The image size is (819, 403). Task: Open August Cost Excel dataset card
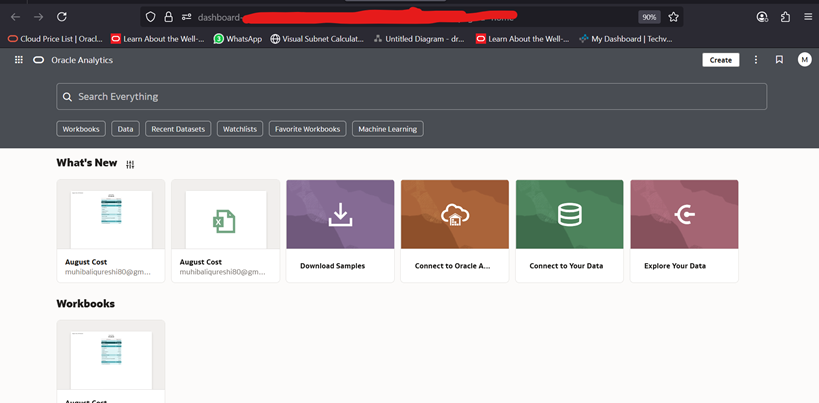pyautogui.click(x=226, y=231)
